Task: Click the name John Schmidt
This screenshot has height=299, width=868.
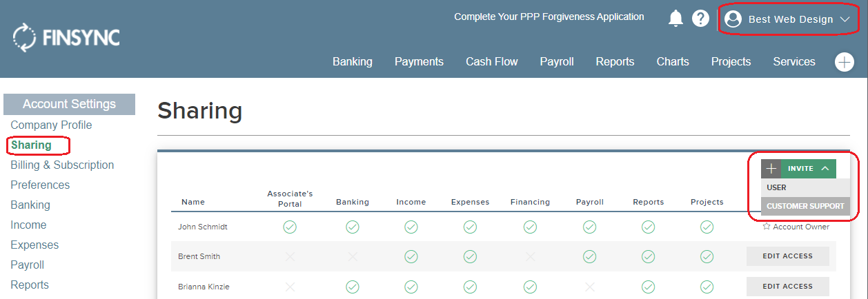Action: click(203, 227)
